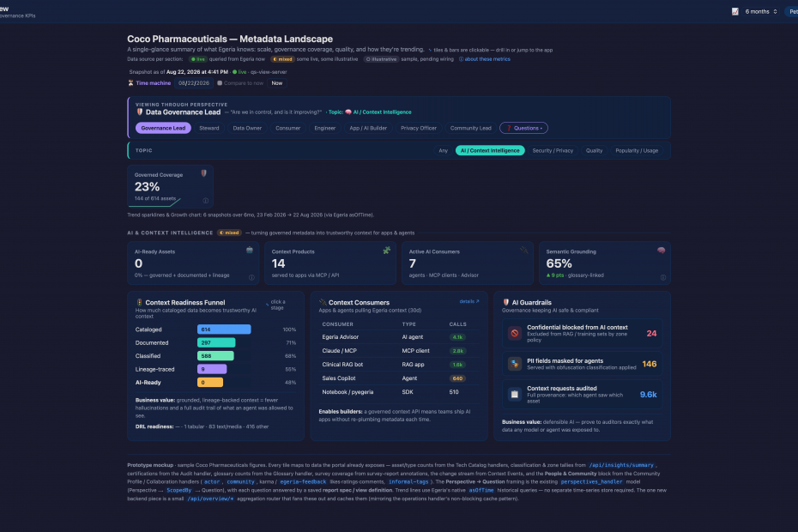Viewport: 798px width, 532px height.
Task: Select the Community Lead perspective
Action: pyautogui.click(x=471, y=129)
